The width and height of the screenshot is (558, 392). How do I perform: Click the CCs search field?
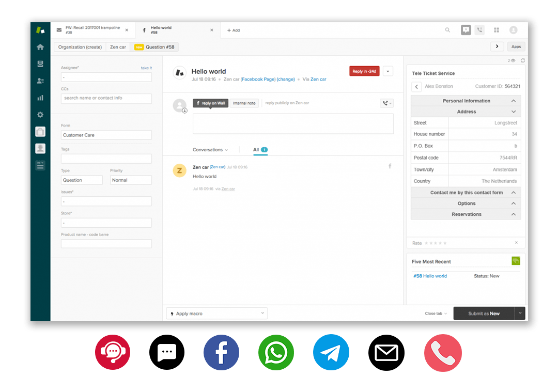point(106,98)
